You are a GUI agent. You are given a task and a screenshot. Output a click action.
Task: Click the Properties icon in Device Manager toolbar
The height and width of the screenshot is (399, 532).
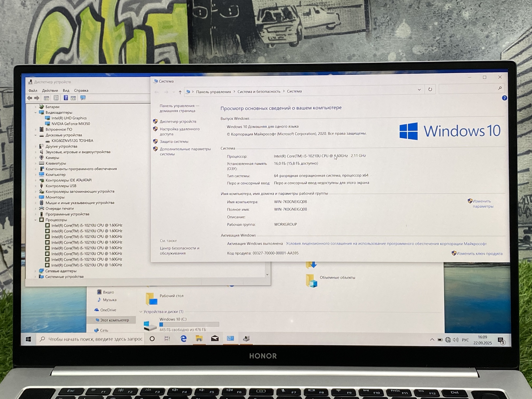[56, 98]
